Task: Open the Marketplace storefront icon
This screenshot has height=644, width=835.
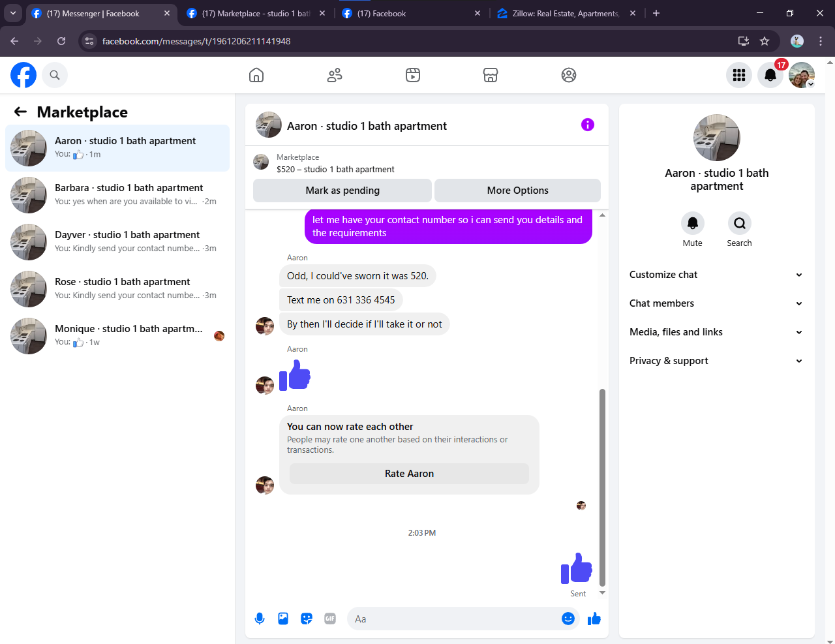Action: coord(491,75)
